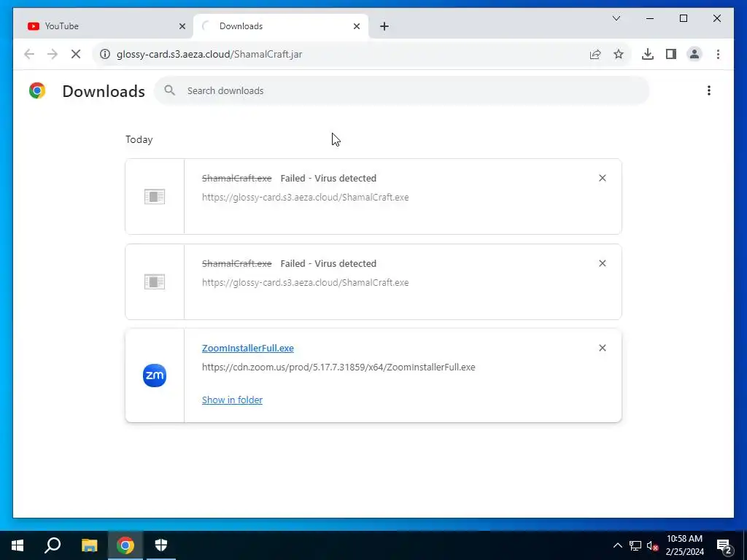Open the notification center

tap(724, 545)
